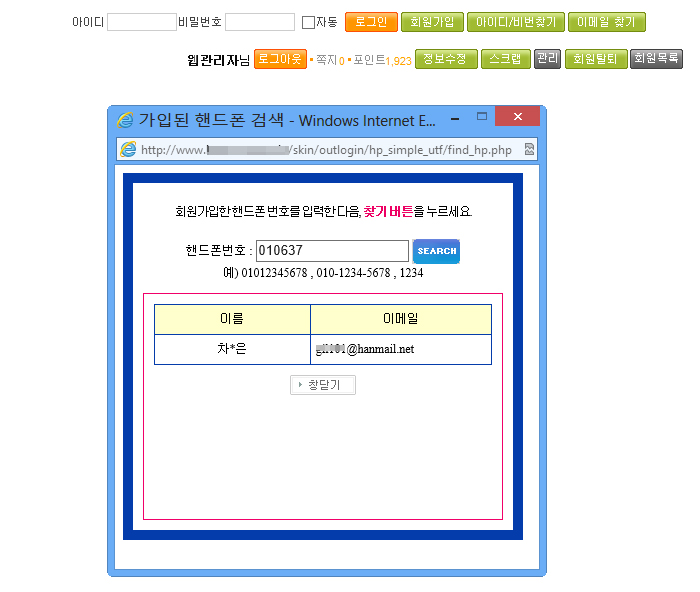
Task: Click the 웹관리자님 user name text
Action: point(218,60)
